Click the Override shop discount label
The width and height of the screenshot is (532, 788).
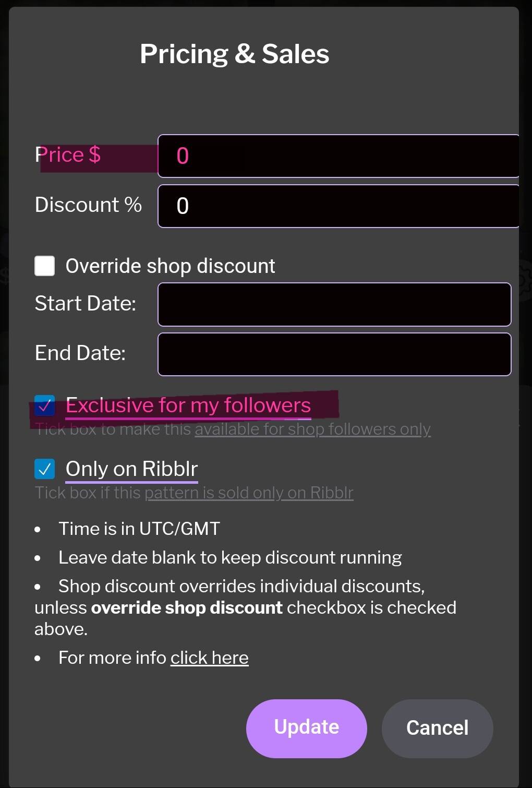pyautogui.click(x=171, y=266)
